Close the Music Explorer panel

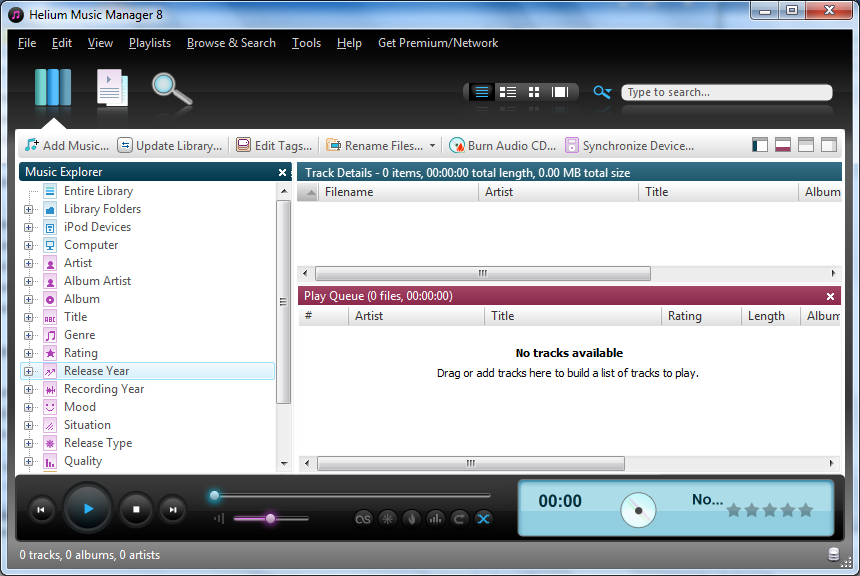click(x=282, y=172)
